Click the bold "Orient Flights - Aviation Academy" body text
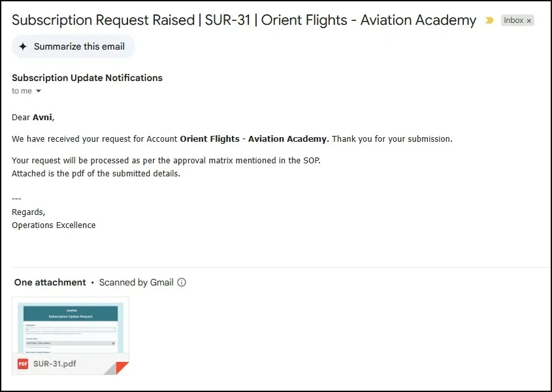The width and height of the screenshot is (552, 392). coord(254,139)
